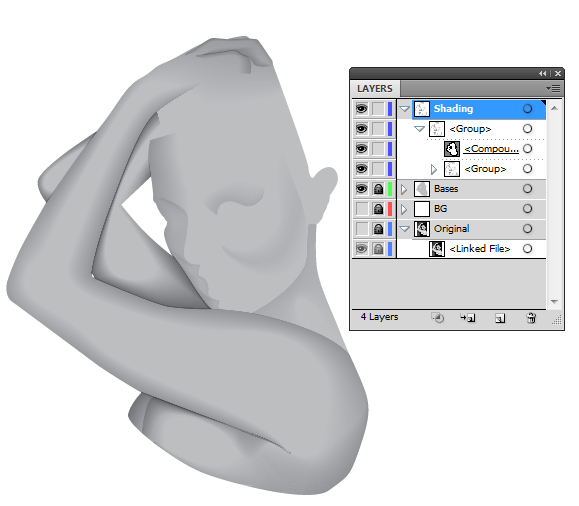Select the Original layer name
Viewport: 579px width, 506px height.
point(452,229)
